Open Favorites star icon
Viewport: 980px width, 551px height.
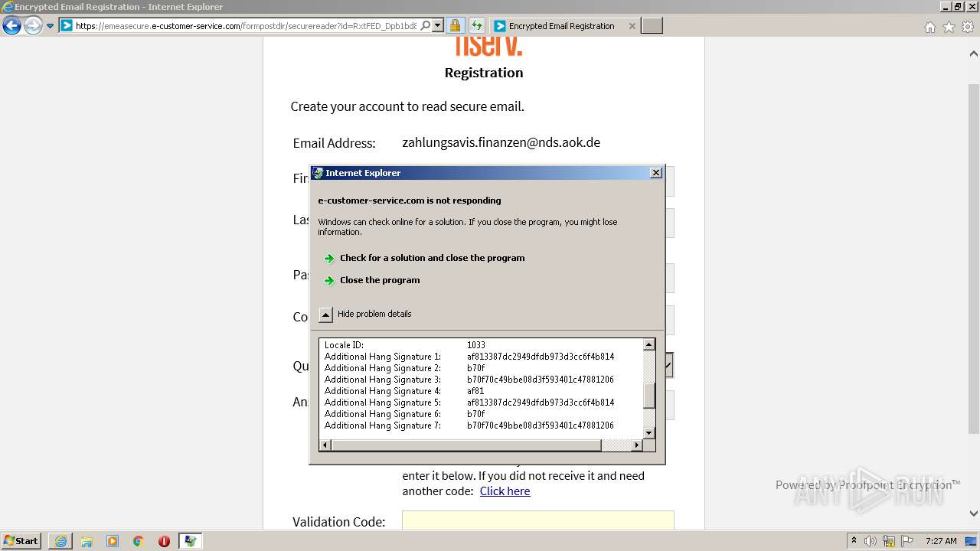click(949, 27)
